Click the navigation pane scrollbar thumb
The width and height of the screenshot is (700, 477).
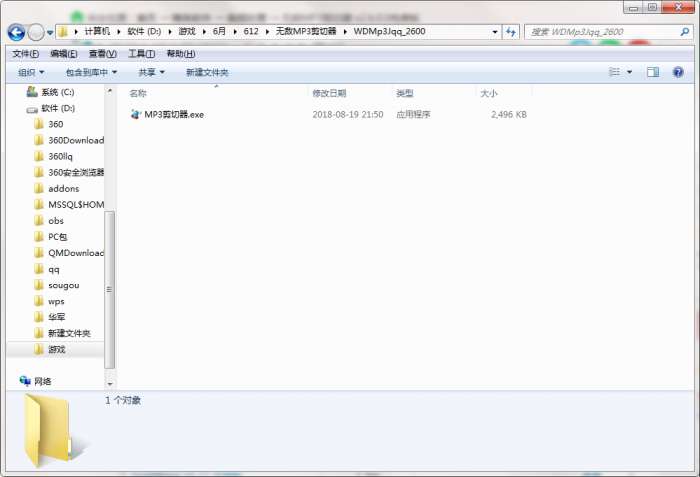point(109,289)
